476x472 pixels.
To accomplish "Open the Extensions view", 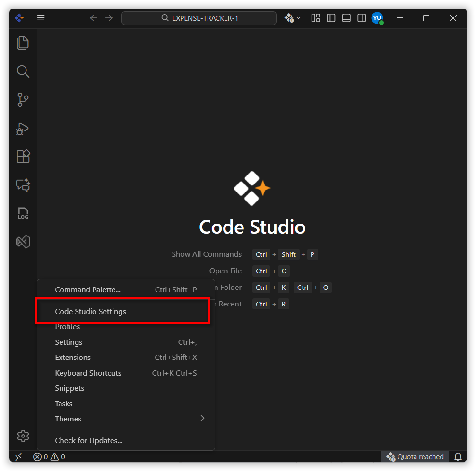I will [x=23, y=156].
